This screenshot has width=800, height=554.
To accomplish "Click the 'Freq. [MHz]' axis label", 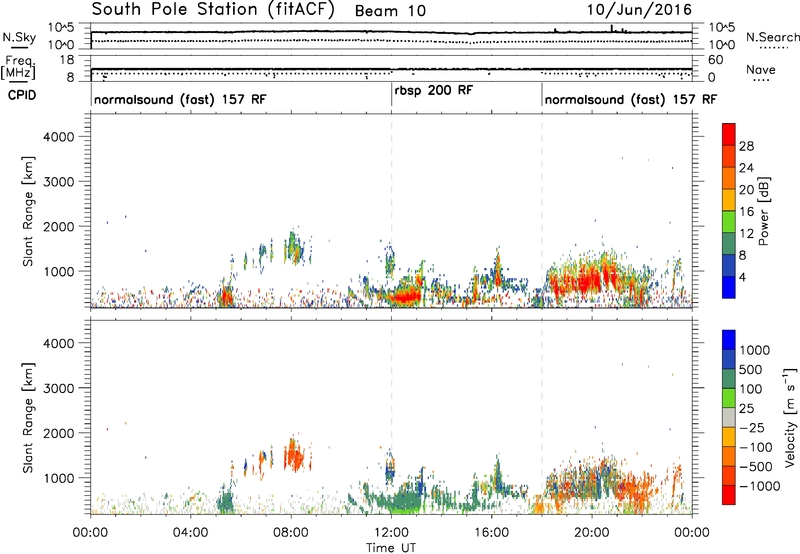I will point(20,67).
